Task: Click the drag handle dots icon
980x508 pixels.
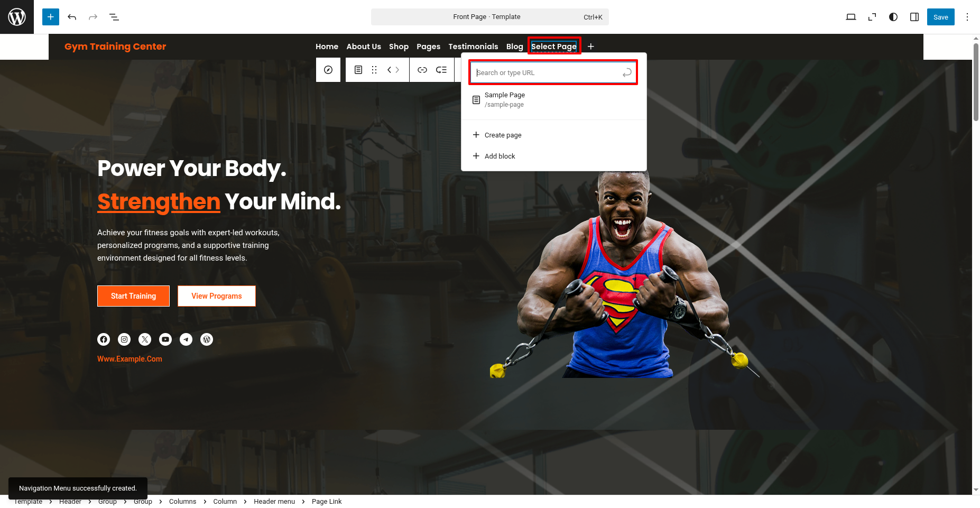Action: 374,70
